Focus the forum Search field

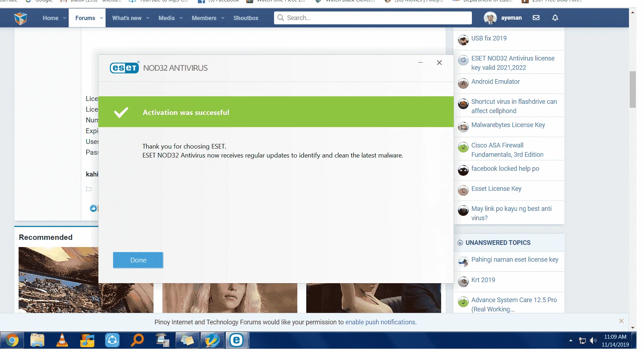click(373, 18)
